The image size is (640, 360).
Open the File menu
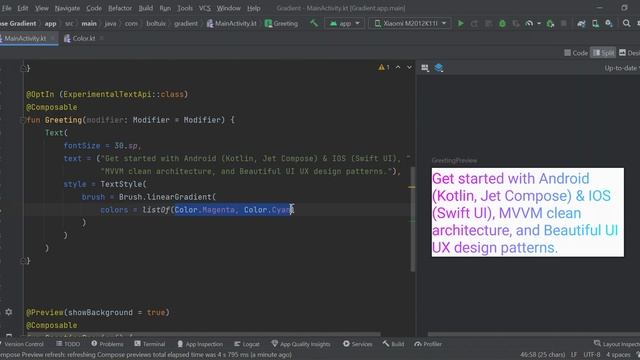(x=7, y=8)
